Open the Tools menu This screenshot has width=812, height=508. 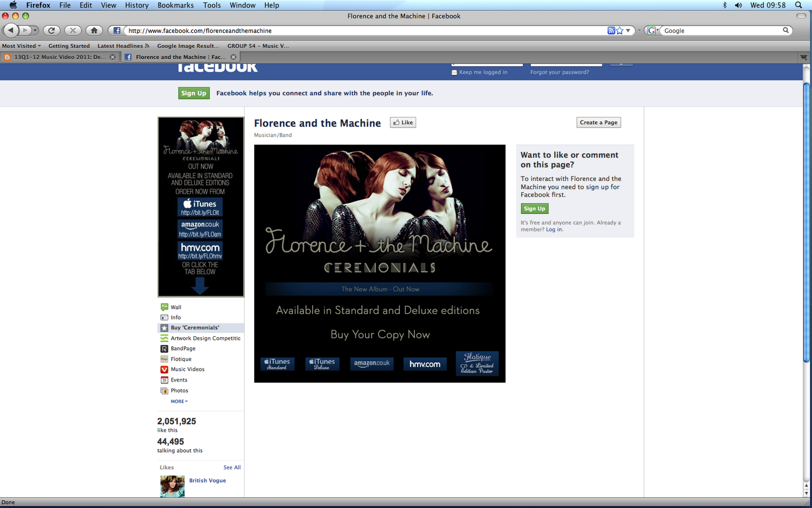212,5
